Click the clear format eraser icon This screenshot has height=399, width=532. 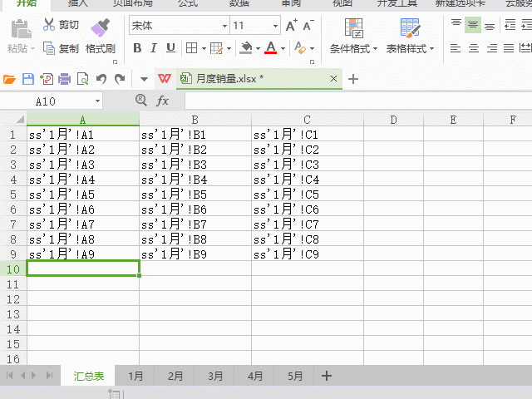(300, 48)
